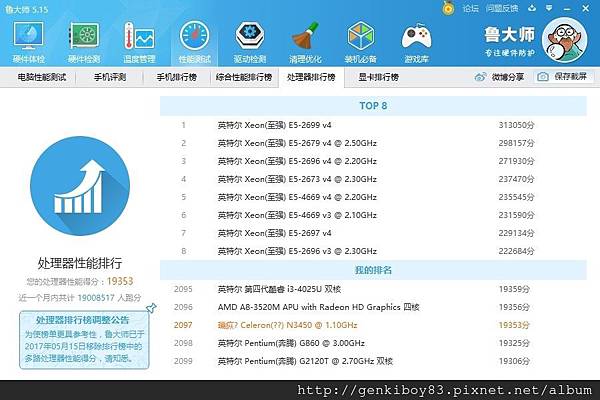Click the blue growth chart circle graphic
Image resolution: width=600 pixels, height=400 pixels.
point(80,186)
